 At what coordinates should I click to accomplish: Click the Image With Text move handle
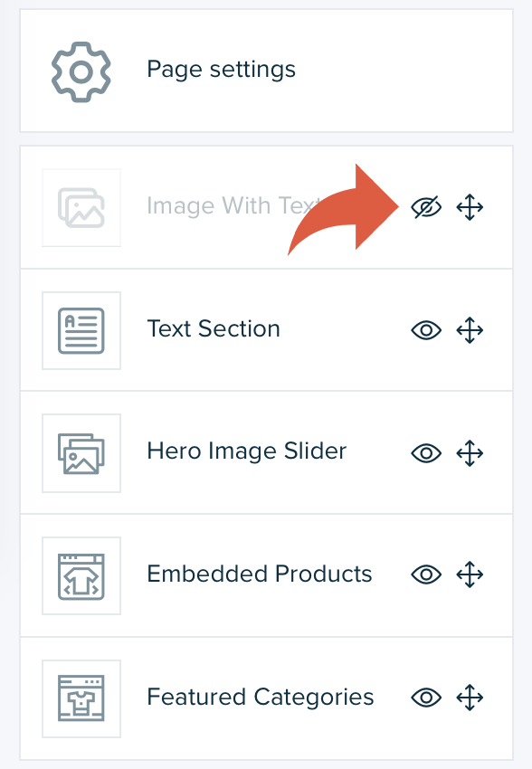470,207
